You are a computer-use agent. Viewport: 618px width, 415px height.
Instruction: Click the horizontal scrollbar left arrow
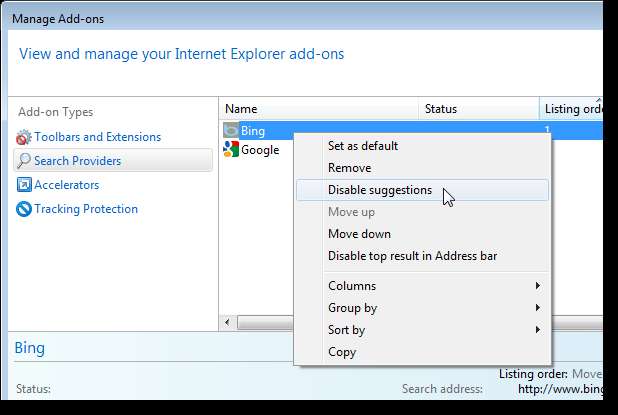[x=227, y=322]
